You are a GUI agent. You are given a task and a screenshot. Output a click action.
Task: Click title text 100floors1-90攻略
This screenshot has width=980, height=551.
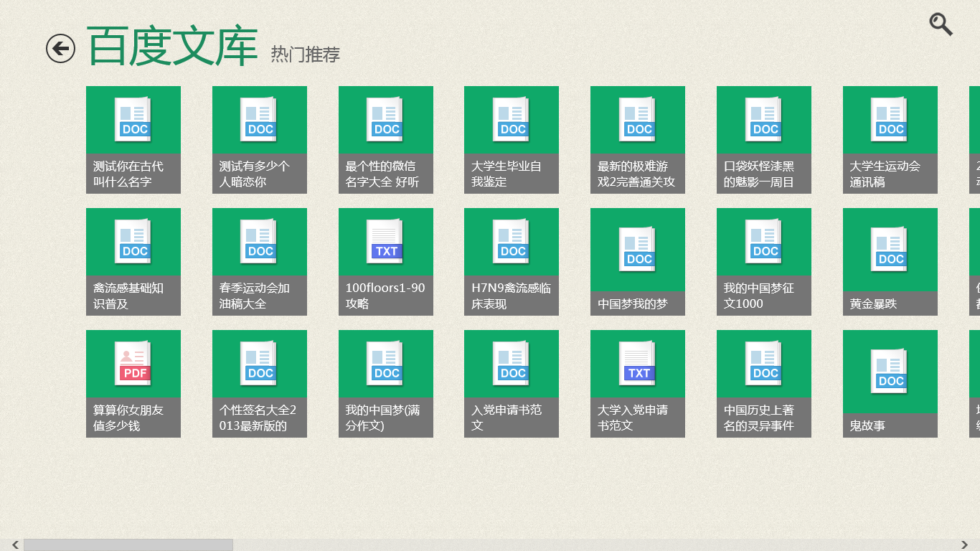click(385, 296)
